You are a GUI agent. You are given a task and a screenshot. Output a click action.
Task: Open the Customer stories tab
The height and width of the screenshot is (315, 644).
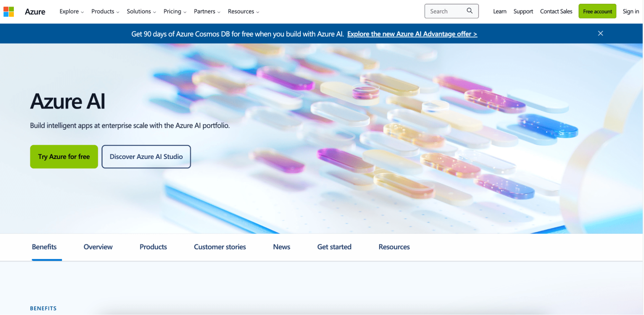click(x=220, y=247)
